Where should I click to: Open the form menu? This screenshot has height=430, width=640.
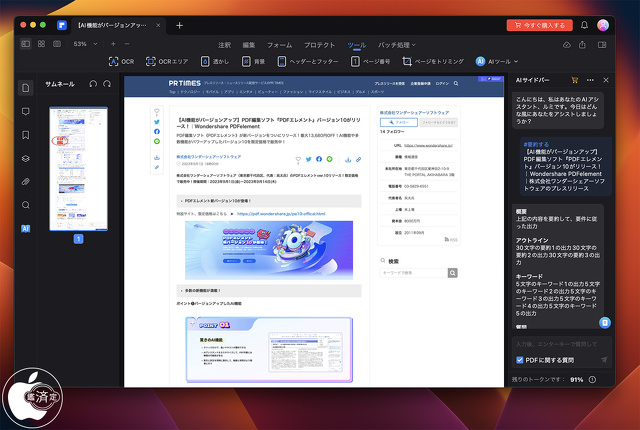[x=280, y=45]
